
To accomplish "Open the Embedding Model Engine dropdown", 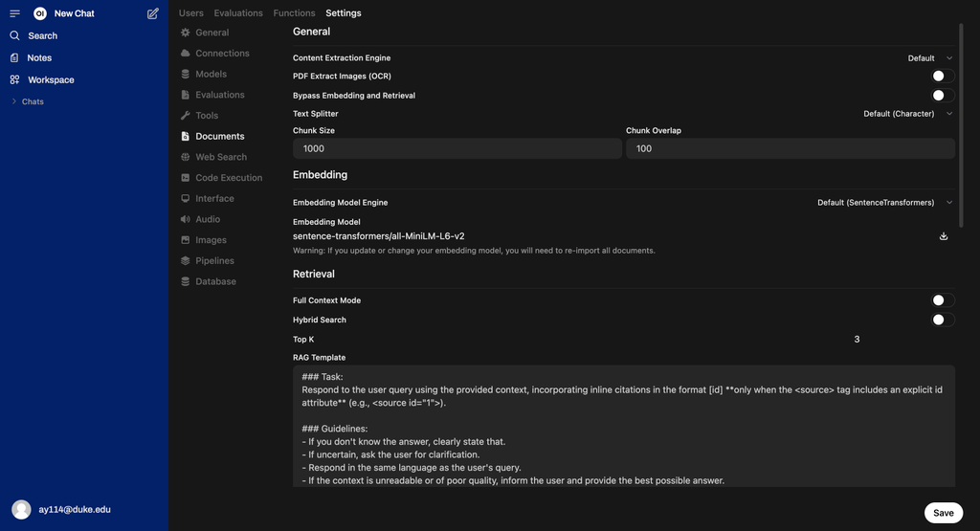I will pyautogui.click(x=884, y=203).
